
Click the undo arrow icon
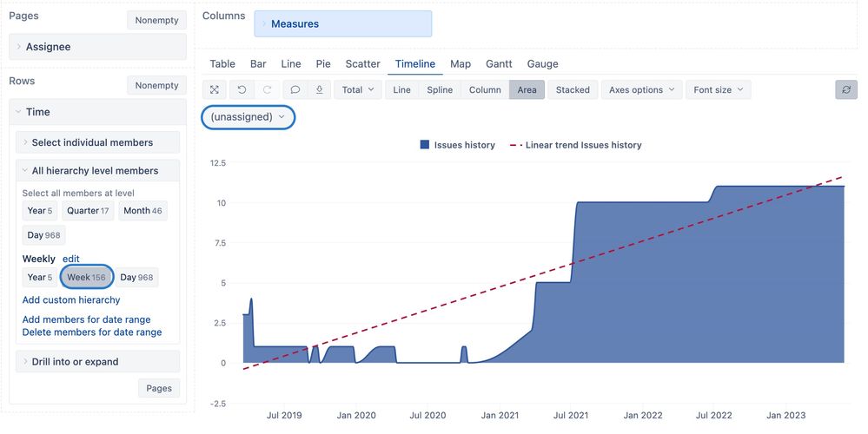point(242,89)
